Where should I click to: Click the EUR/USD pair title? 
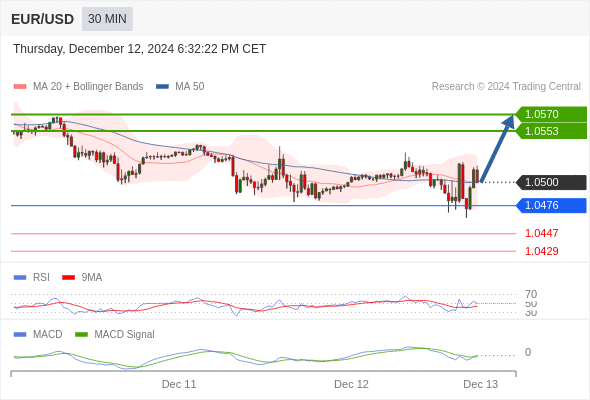click(43, 19)
